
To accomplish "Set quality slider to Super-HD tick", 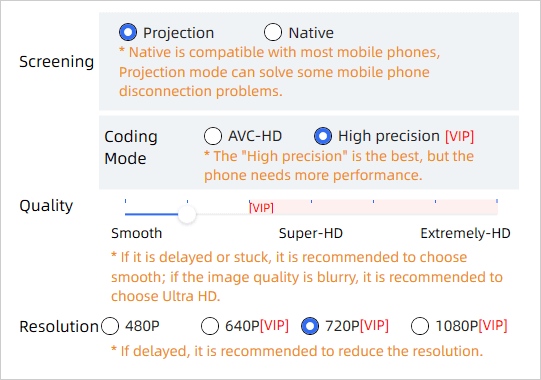I will 311,214.
